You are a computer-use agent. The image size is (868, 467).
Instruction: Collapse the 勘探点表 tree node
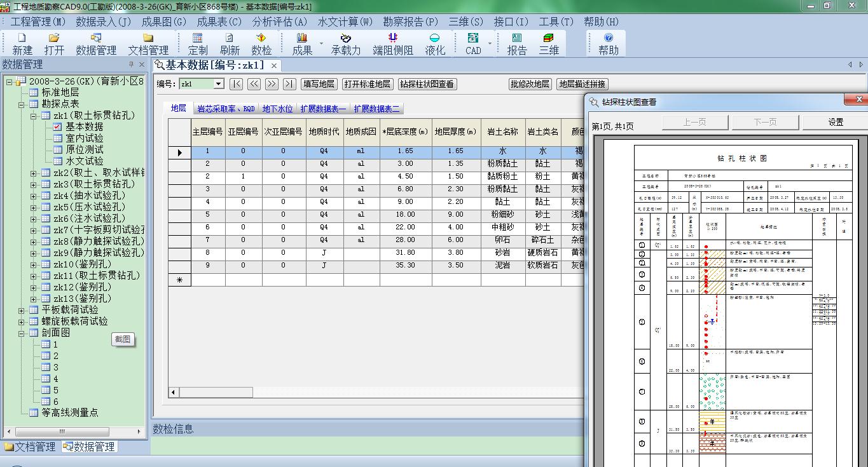22,104
